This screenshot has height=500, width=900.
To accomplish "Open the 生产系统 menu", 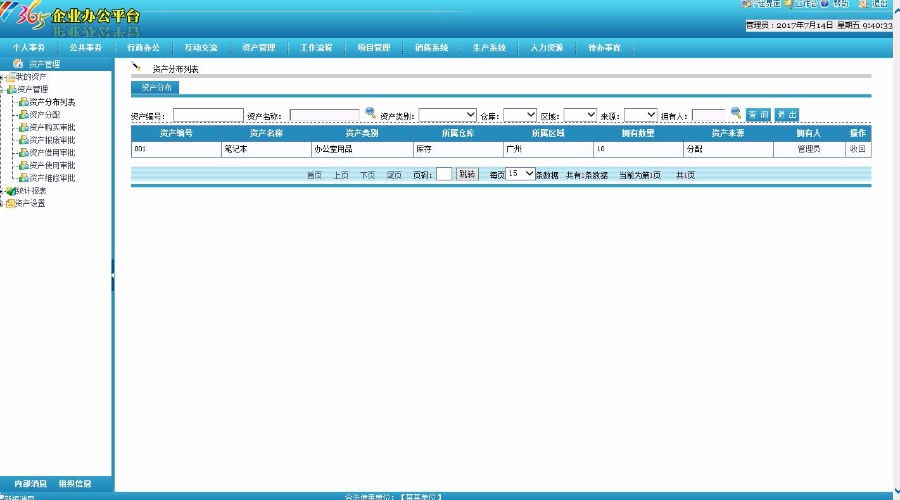I will pos(489,48).
